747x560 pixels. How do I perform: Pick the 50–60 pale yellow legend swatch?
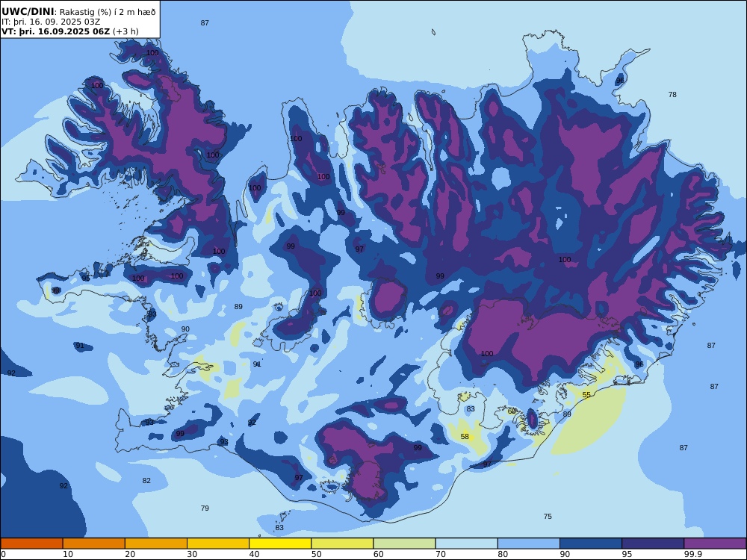point(342,544)
